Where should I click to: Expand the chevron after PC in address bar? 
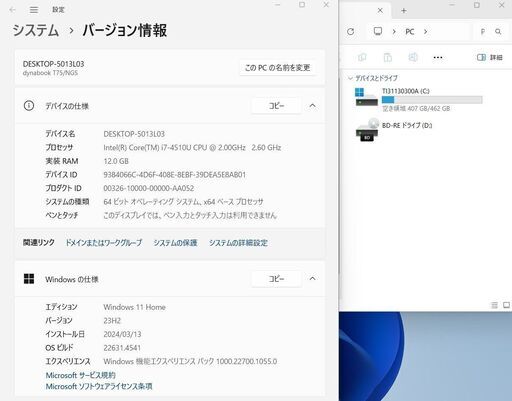[425, 32]
